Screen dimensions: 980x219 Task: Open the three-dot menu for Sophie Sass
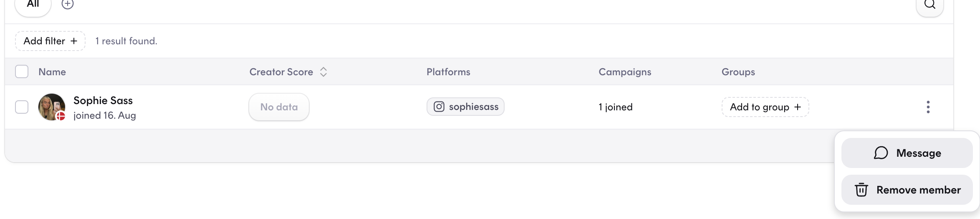[x=928, y=107]
